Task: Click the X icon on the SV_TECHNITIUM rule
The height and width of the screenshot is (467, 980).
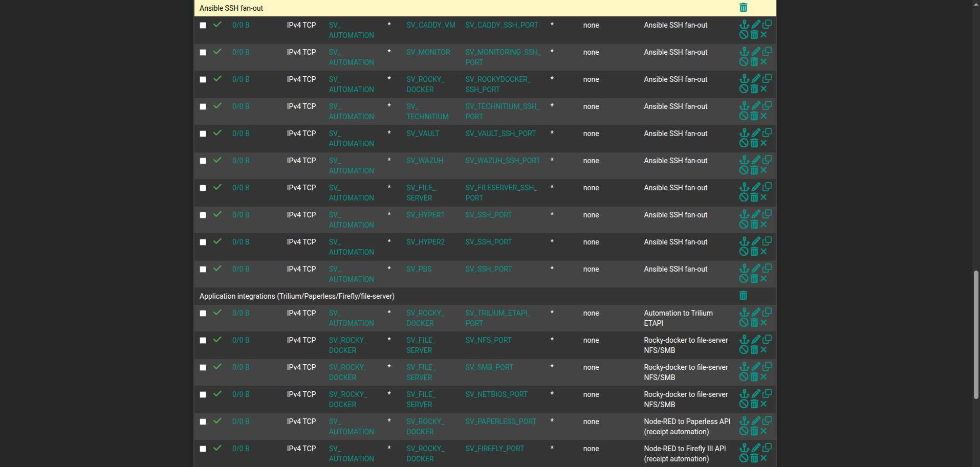Action: point(764,116)
